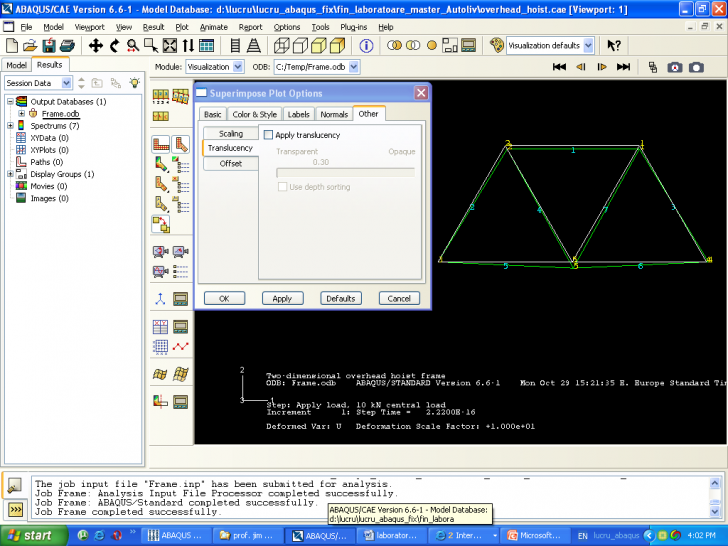Image resolution: width=728 pixels, height=546 pixels.
Task: Select the Rotate view tool
Action: coord(114,45)
